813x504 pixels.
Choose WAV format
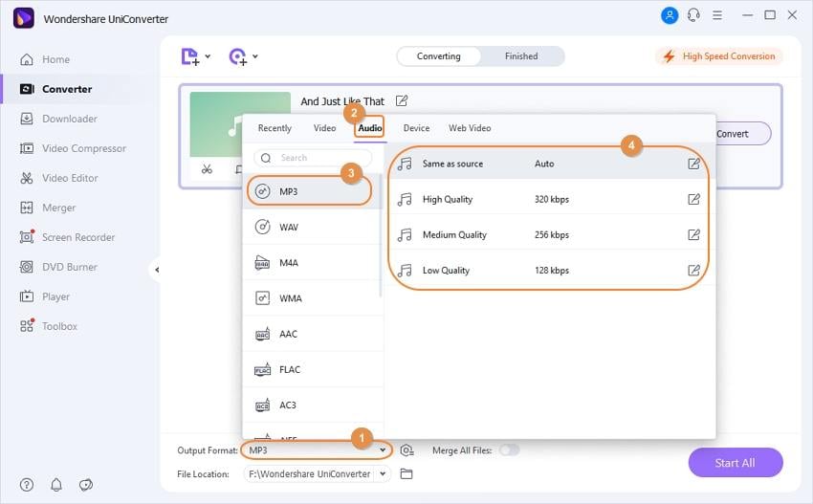[313, 227]
